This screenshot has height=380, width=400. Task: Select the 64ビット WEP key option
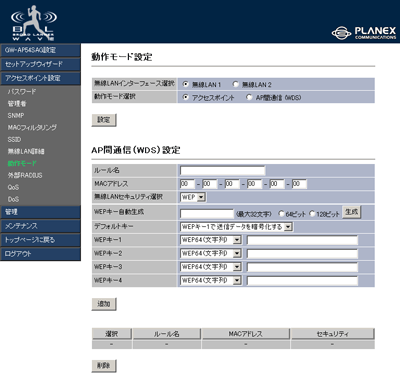[281, 214]
